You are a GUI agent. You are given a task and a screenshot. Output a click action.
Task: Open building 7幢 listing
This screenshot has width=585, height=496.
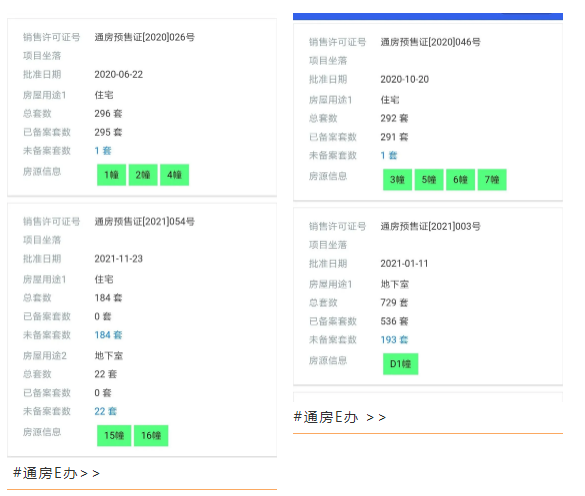point(492,180)
